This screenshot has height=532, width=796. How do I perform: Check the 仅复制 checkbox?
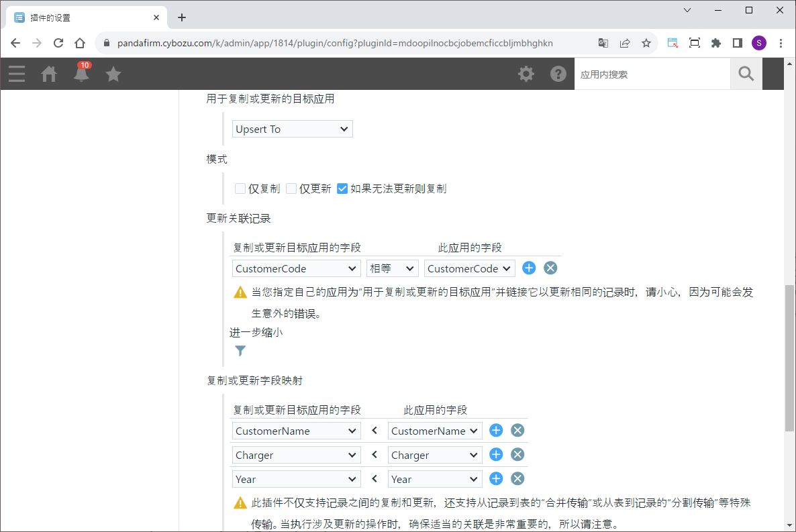coord(240,189)
